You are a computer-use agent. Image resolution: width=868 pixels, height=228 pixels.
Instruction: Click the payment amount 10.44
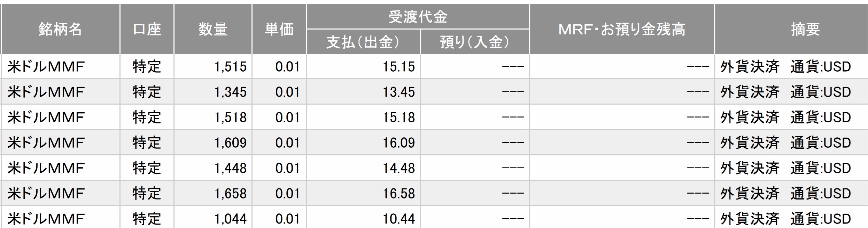coord(399,219)
